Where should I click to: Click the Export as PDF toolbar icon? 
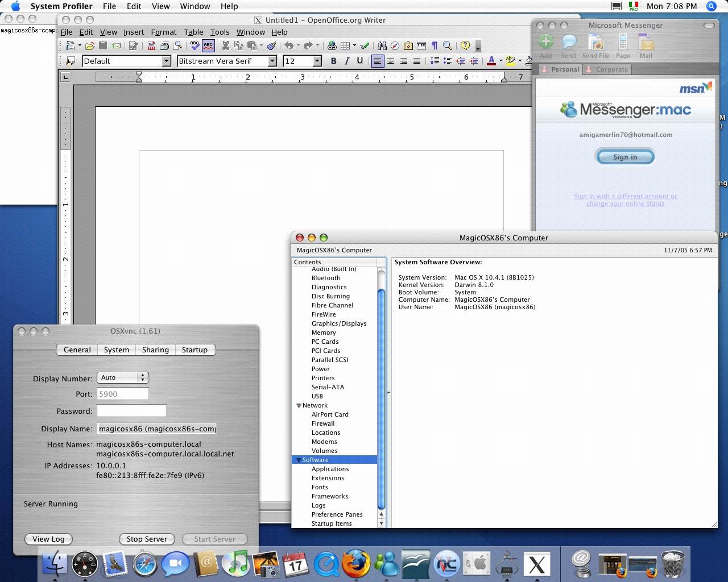151,45
